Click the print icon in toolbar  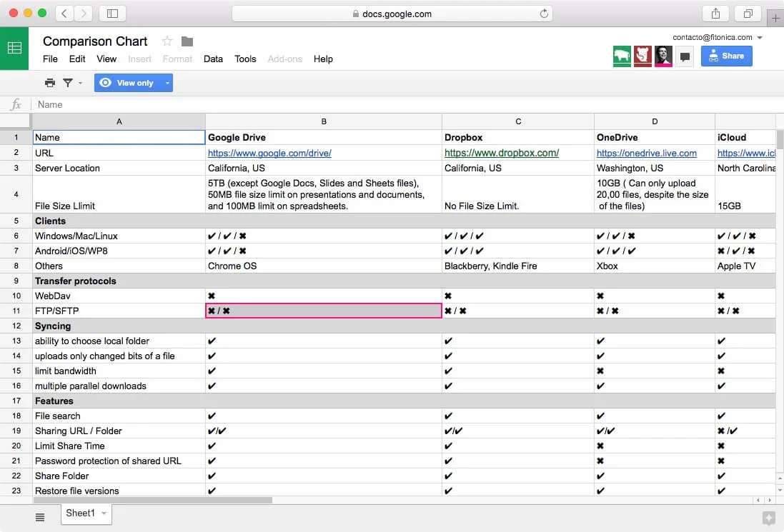[x=50, y=83]
